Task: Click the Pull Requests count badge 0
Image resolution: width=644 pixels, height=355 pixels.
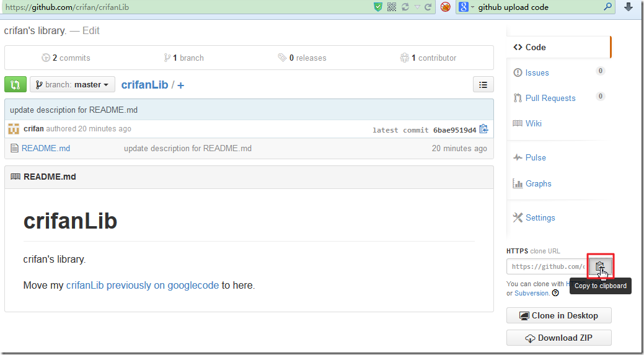Action: pyautogui.click(x=601, y=97)
